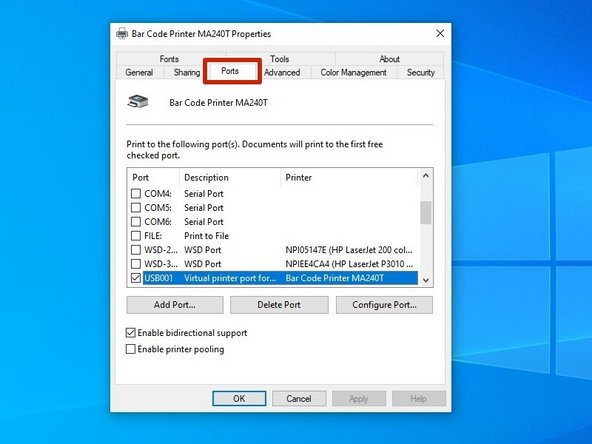Open the Advanced tab

click(282, 72)
